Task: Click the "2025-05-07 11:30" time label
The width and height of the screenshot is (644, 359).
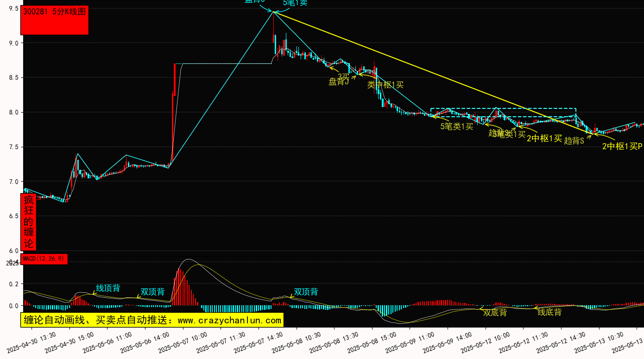Action: coord(221,342)
